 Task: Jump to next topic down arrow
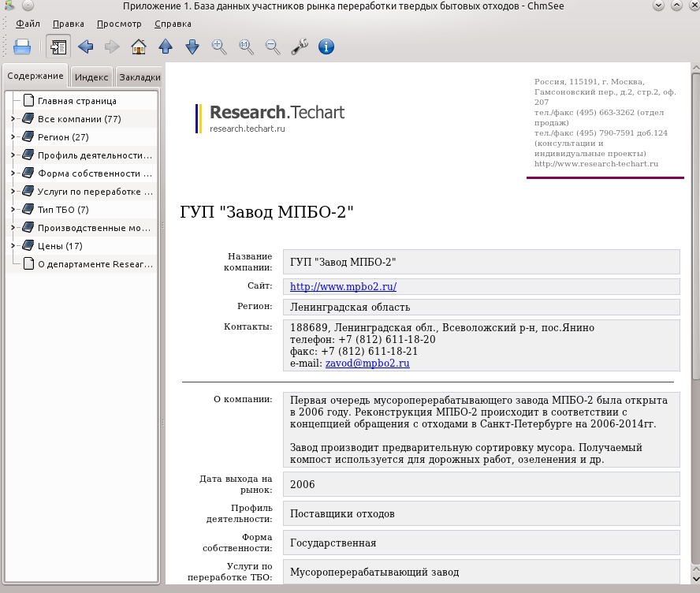pos(192,47)
